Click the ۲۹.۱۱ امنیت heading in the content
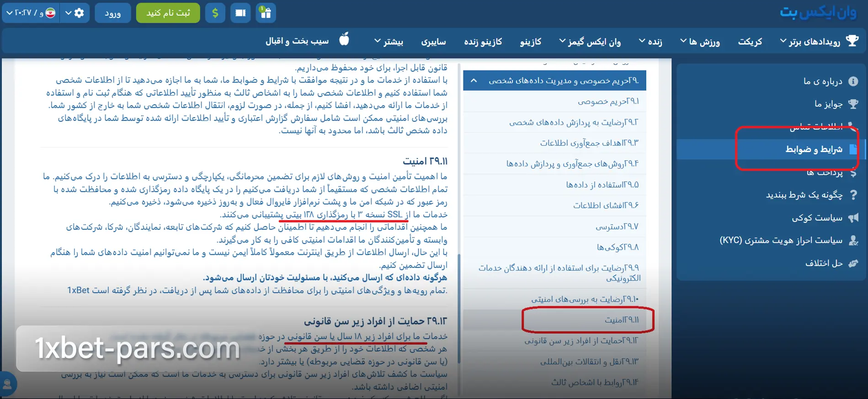The width and height of the screenshot is (868, 399). point(425,161)
